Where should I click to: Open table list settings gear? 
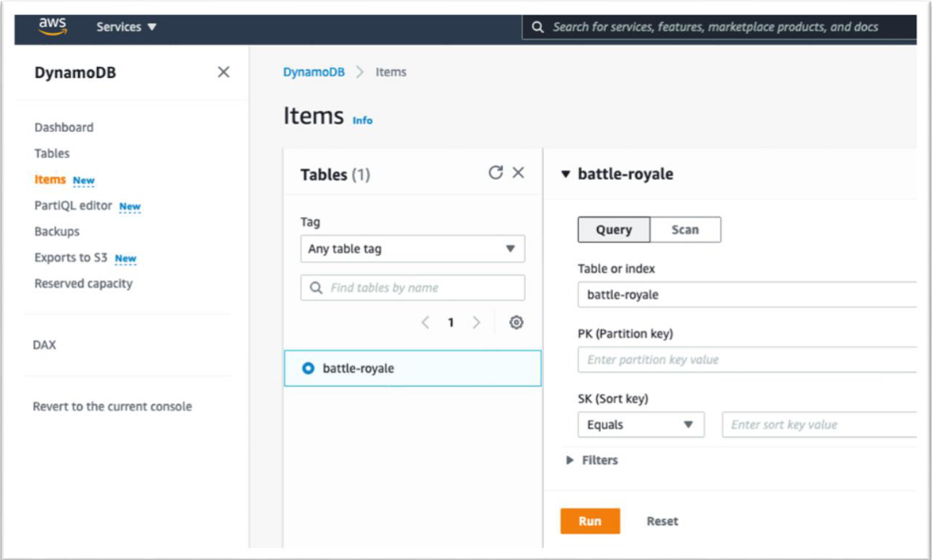click(516, 323)
